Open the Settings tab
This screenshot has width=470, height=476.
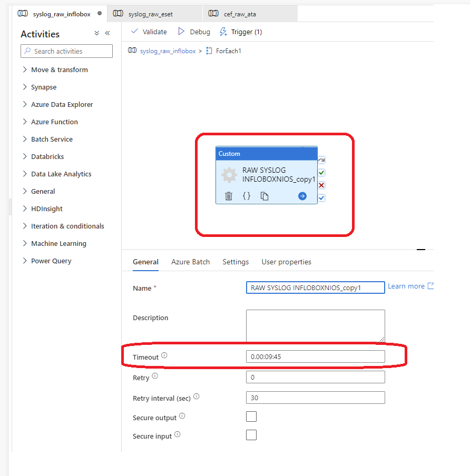click(x=236, y=262)
